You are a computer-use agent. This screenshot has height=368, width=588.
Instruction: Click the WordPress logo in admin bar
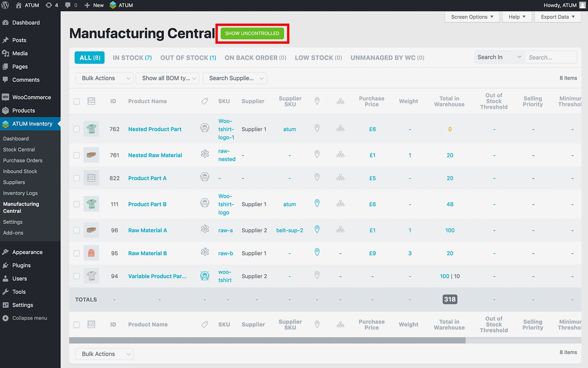(x=5, y=5)
